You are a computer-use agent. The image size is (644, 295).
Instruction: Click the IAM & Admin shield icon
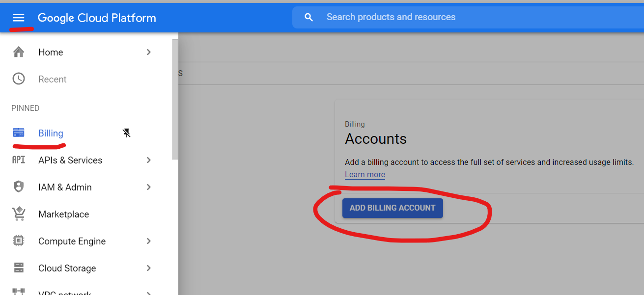(19, 187)
